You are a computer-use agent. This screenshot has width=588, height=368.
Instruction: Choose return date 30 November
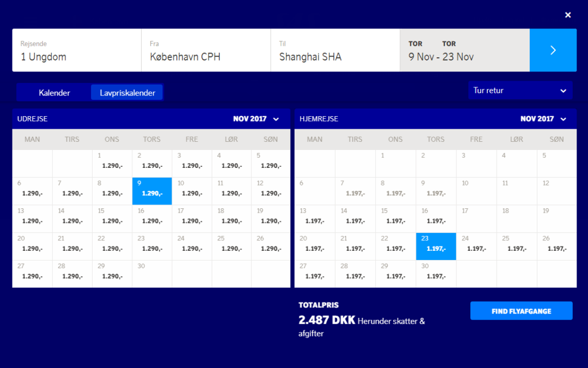436,274
